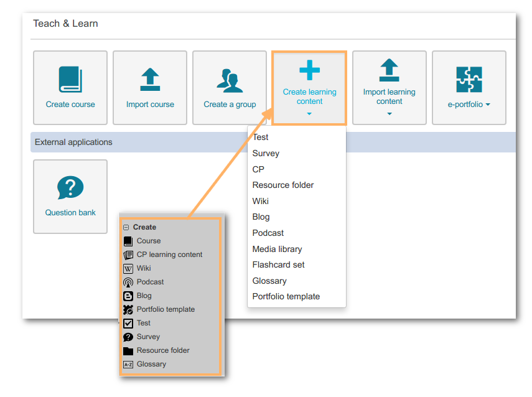
Task: Expand the Import learning content dropdown arrow
Action: click(x=390, y=114)
